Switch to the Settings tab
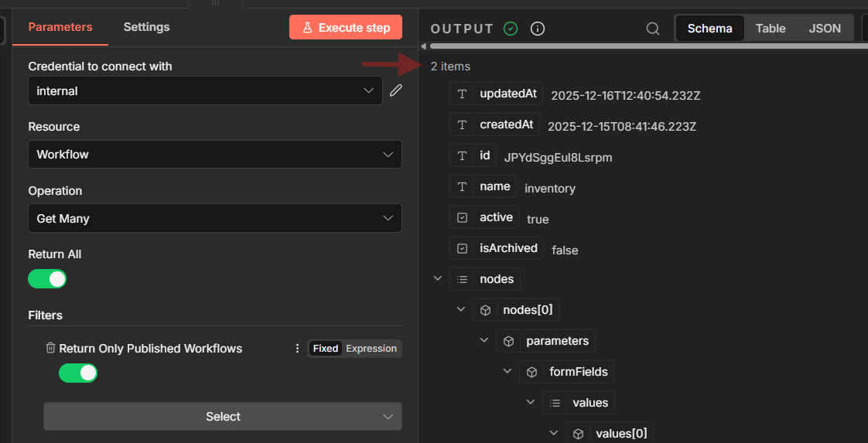The width and height of the screenshot is (868, 443). [146, 27]
